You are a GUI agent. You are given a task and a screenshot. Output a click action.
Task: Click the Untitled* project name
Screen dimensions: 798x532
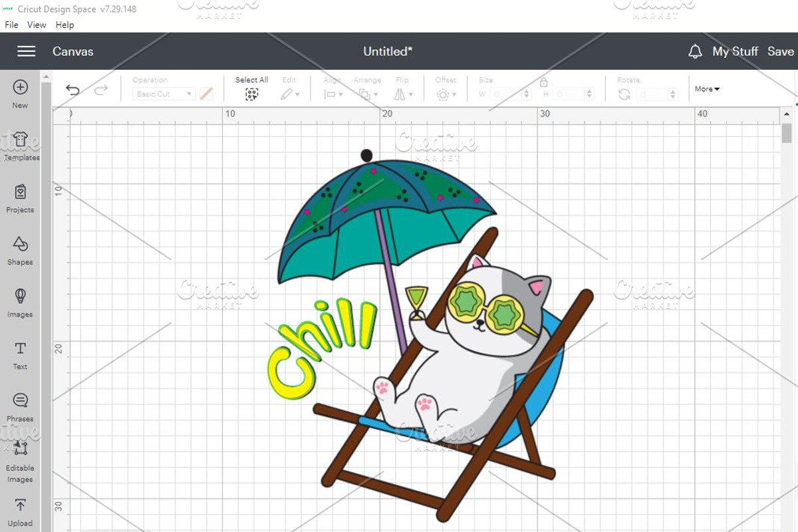click(388, 51)
